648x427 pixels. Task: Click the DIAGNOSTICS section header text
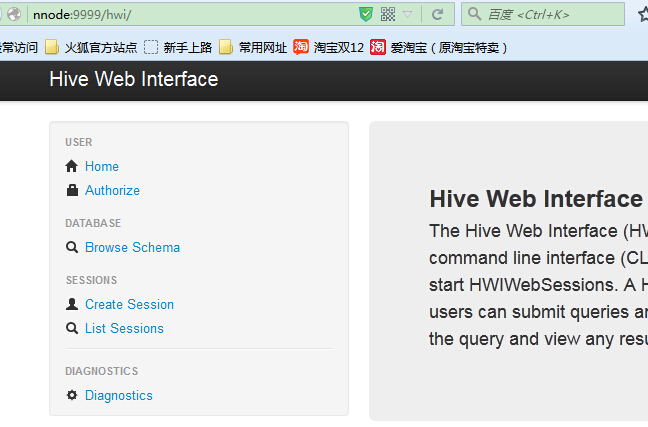pos(102,371)
